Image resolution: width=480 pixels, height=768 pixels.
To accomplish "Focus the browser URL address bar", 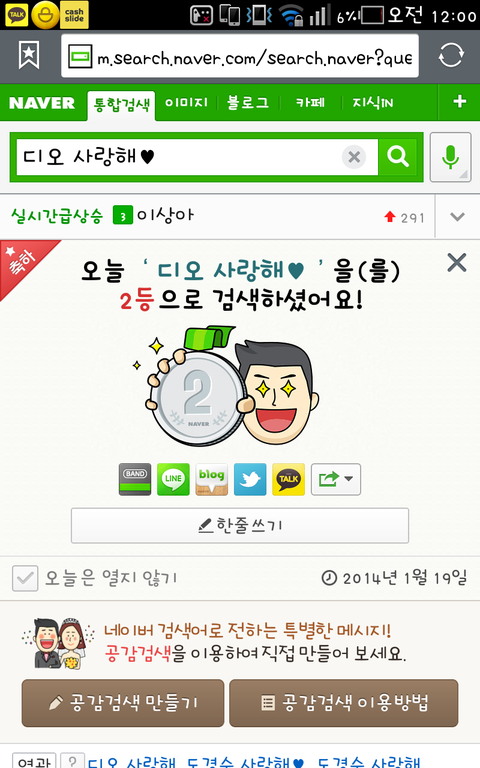I will (x=240, y=56).
